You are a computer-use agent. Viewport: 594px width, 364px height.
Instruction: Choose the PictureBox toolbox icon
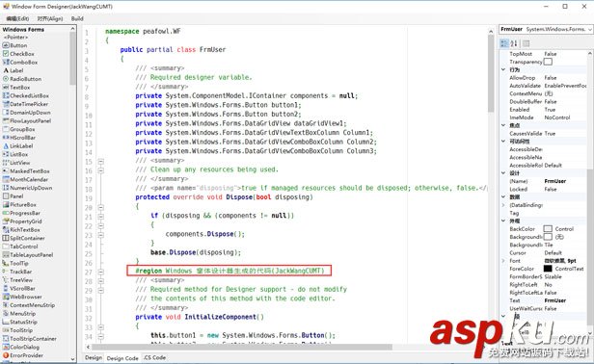[x=6, y=205]
